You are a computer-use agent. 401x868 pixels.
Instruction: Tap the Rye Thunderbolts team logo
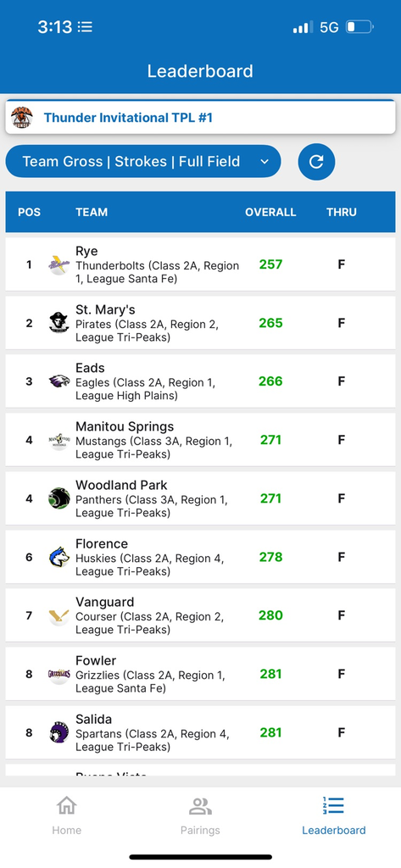[59, 264]
